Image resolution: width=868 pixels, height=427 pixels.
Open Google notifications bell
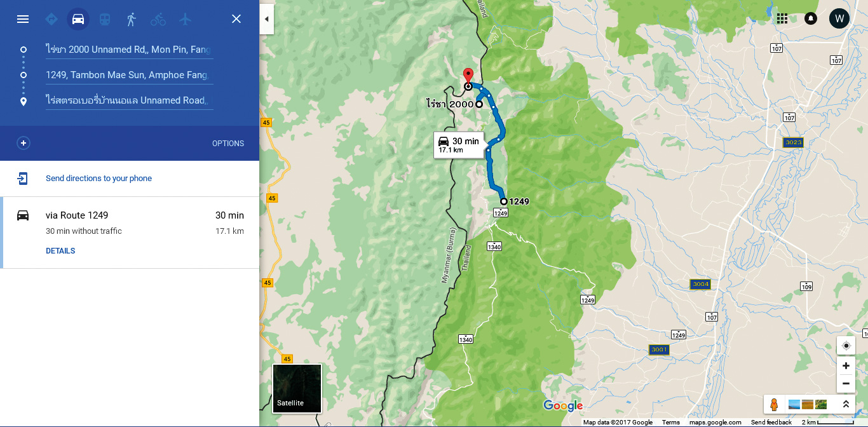[x=811, y=18]
